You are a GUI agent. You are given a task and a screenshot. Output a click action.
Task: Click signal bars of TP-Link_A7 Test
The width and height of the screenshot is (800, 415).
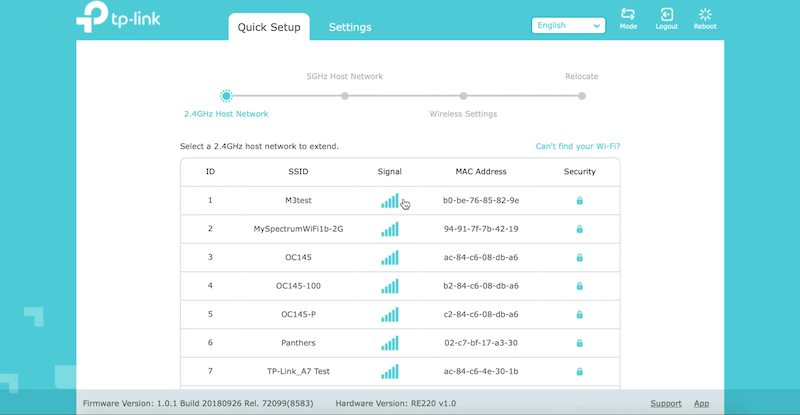pos(389,372)
